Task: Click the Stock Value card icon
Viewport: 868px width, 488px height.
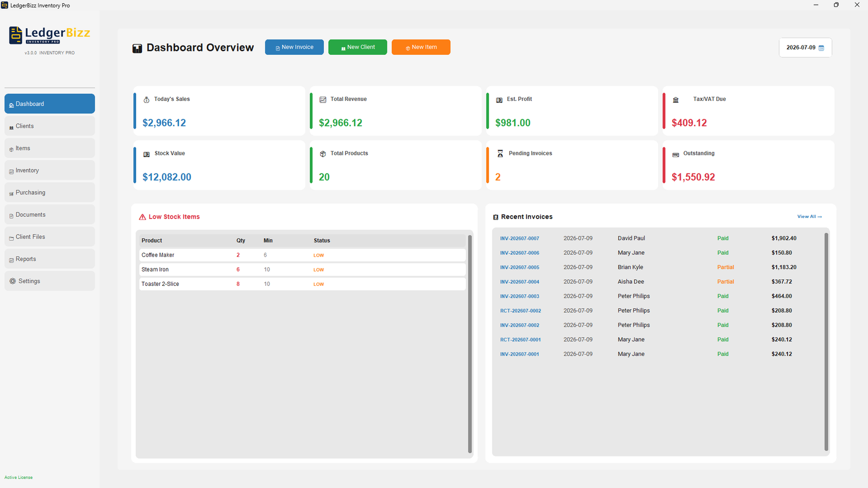Action: (x=146, y=154)
